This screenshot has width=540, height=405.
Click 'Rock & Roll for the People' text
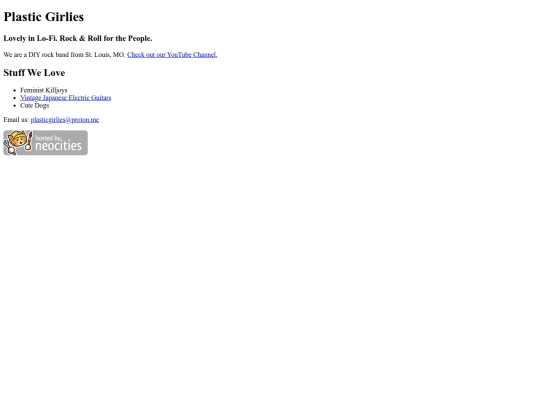[106, 38]
